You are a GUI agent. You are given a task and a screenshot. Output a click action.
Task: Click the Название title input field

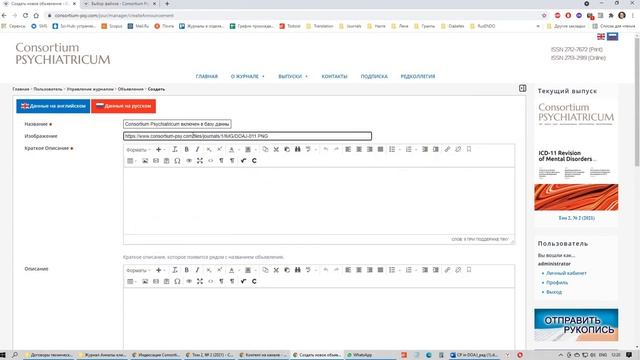click(177, 124)
